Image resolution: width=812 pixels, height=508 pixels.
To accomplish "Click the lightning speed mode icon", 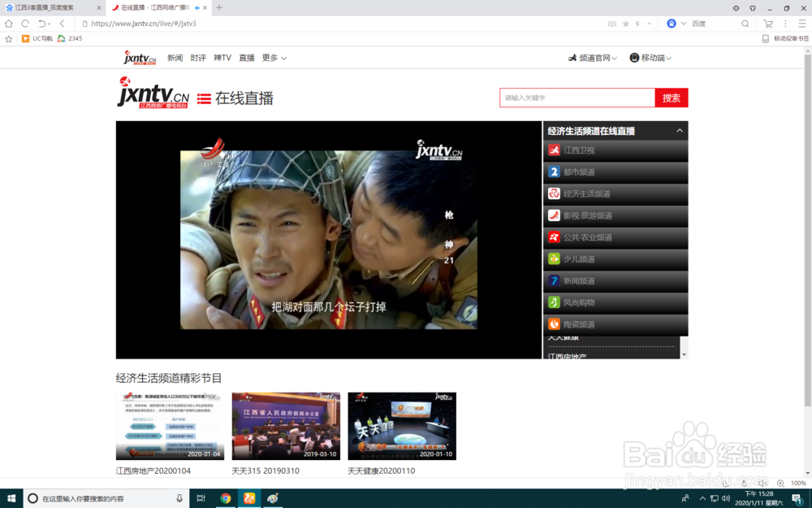I will point(638,24).
